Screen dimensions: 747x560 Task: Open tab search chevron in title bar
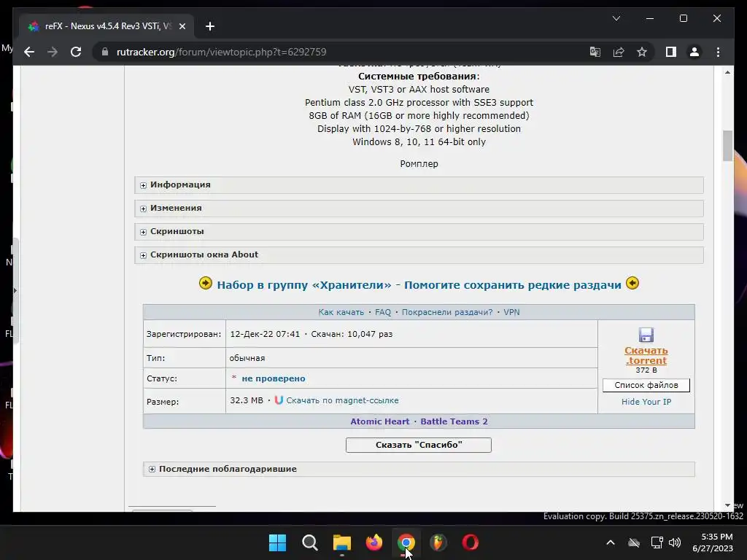click(616, 18)
